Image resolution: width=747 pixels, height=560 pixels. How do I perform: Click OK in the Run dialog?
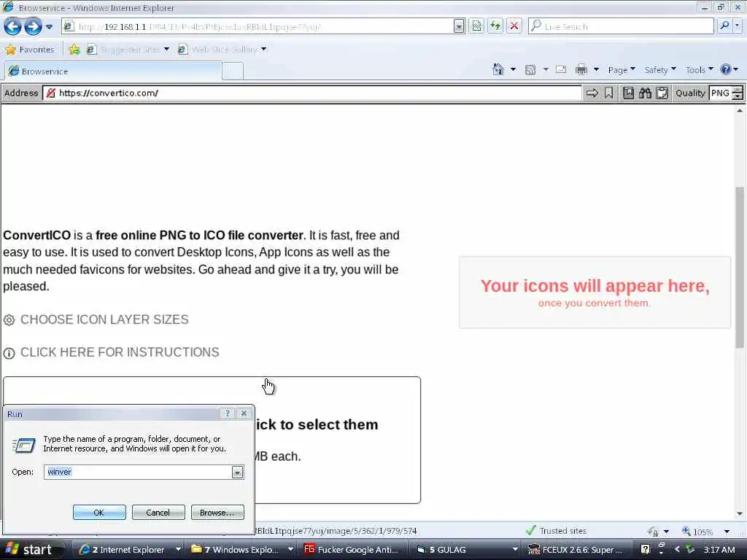[x=99, y=513]
